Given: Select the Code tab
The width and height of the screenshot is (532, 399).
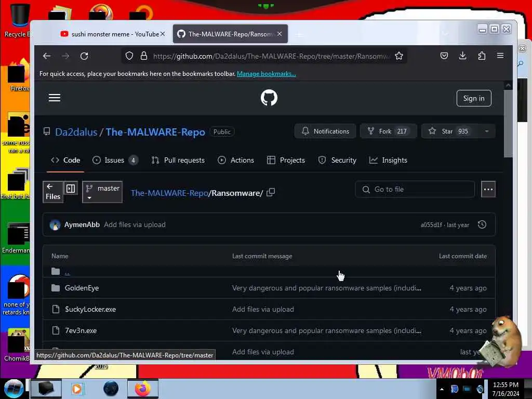Looking at the screenshot, I should 65,160.
